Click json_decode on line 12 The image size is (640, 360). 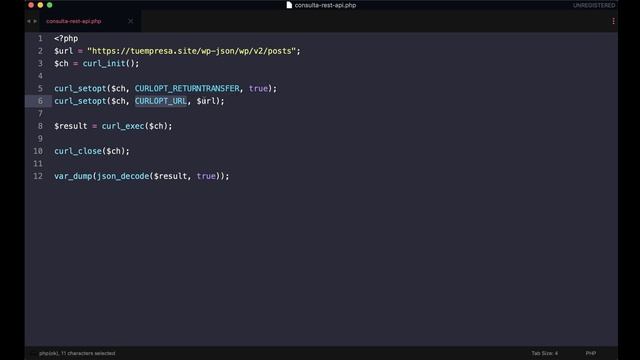coord(123,176)
